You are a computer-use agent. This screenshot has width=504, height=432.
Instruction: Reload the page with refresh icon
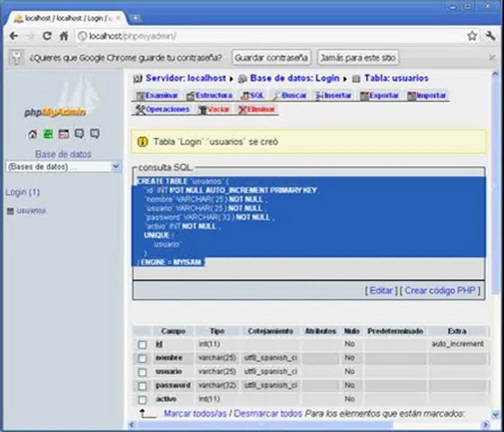click(47, 35)
